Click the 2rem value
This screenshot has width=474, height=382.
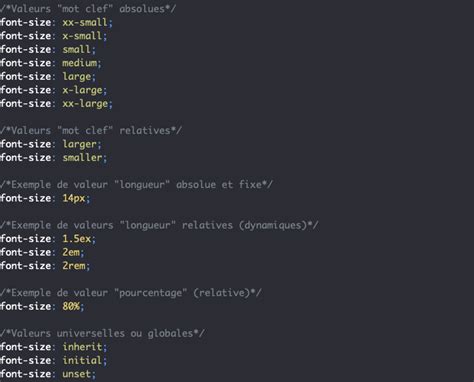point(74,266)
